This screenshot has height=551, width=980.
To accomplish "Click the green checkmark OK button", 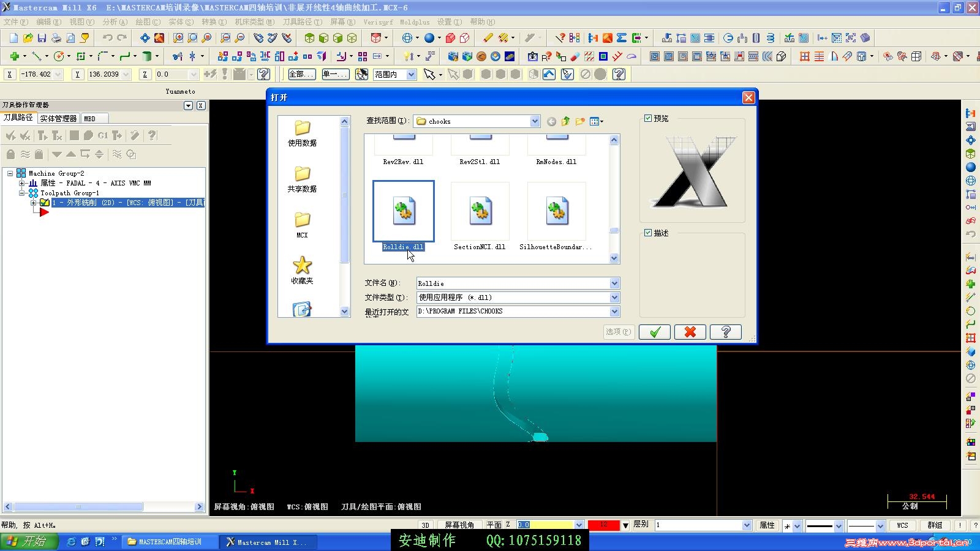I will click(x=655, y=332).
